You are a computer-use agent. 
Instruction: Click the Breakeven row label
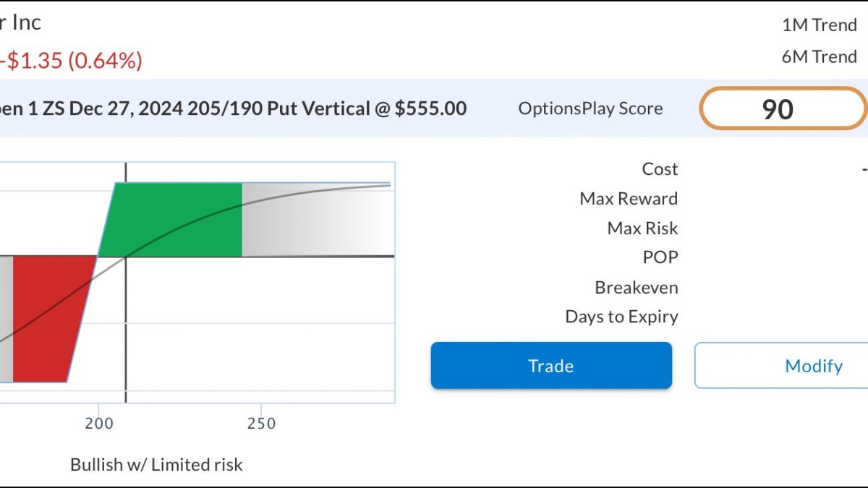[637, 288]
